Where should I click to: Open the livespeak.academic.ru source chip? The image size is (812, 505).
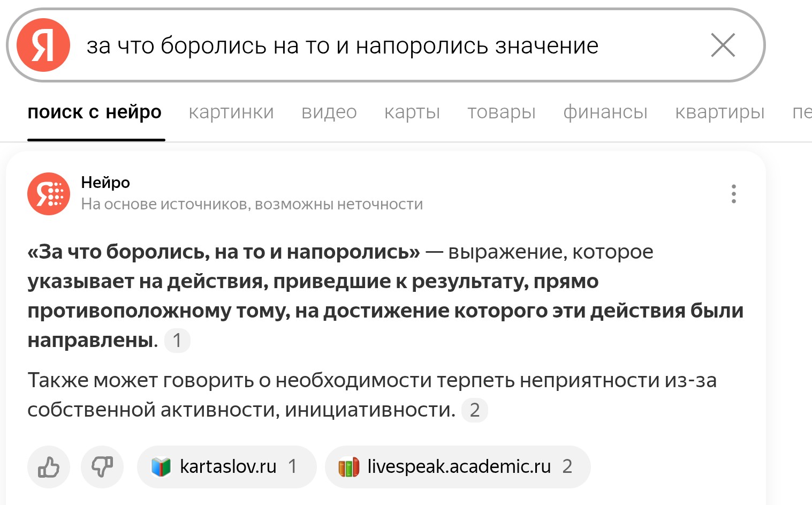pos(458,467)
